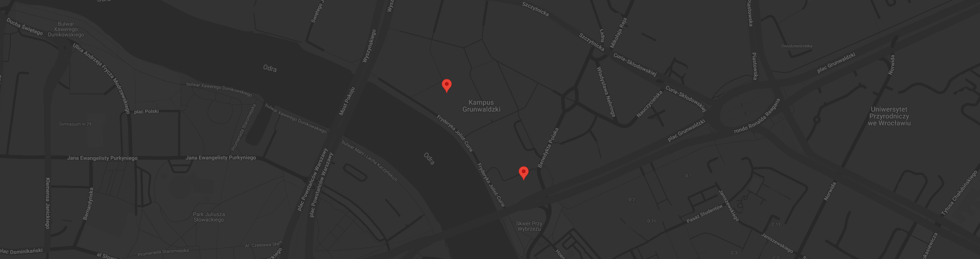The width and height of the screenshot is (980, 259).
Task: Click the Dwudziestolatka building label
Action: pos(797,46)
